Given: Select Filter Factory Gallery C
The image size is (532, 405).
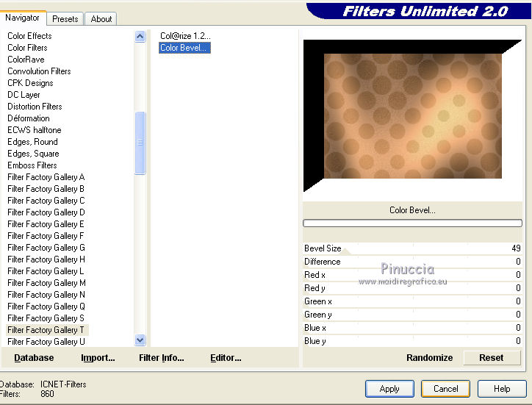Looking at the screenshot, I should pos(46,201).
